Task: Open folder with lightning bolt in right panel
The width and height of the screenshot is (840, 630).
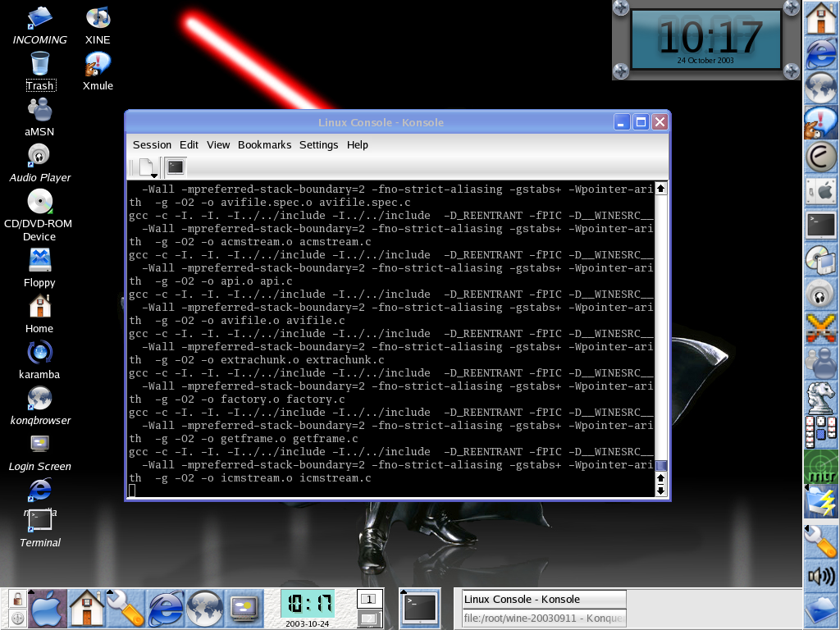Action: coord(821,501)
